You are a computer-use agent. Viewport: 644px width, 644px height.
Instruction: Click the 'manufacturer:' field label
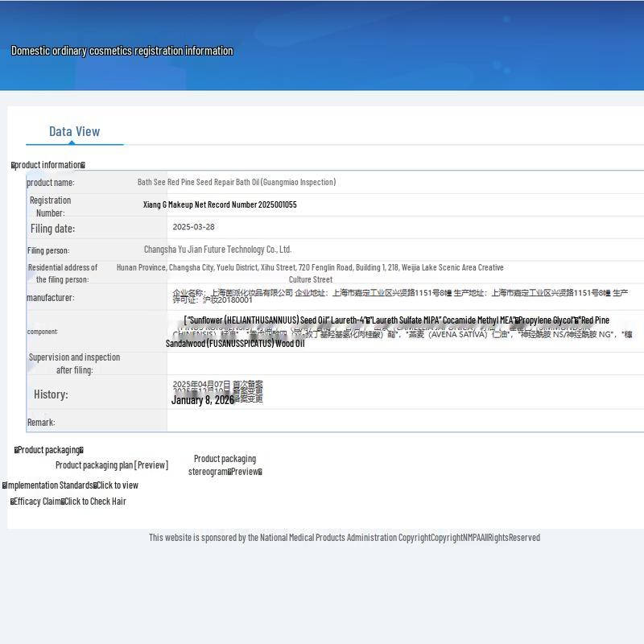pyautogui.click(x=51, y=297)
